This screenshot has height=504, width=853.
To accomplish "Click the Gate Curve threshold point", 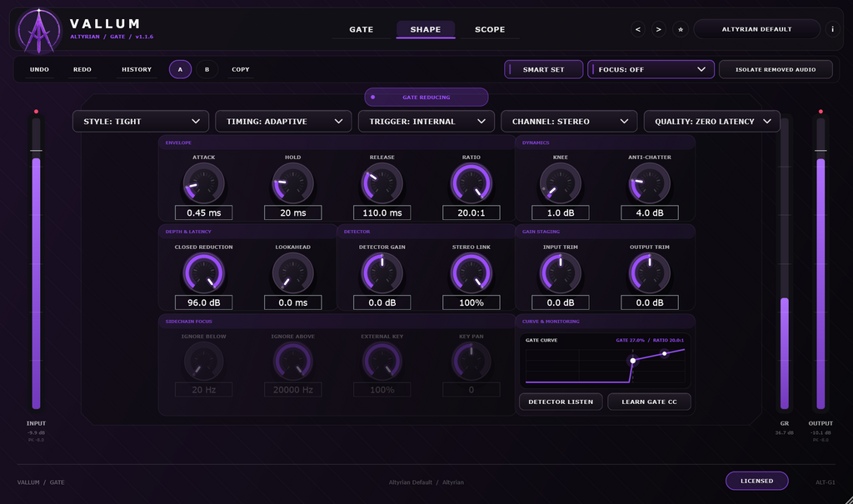I will coord(633,361).
